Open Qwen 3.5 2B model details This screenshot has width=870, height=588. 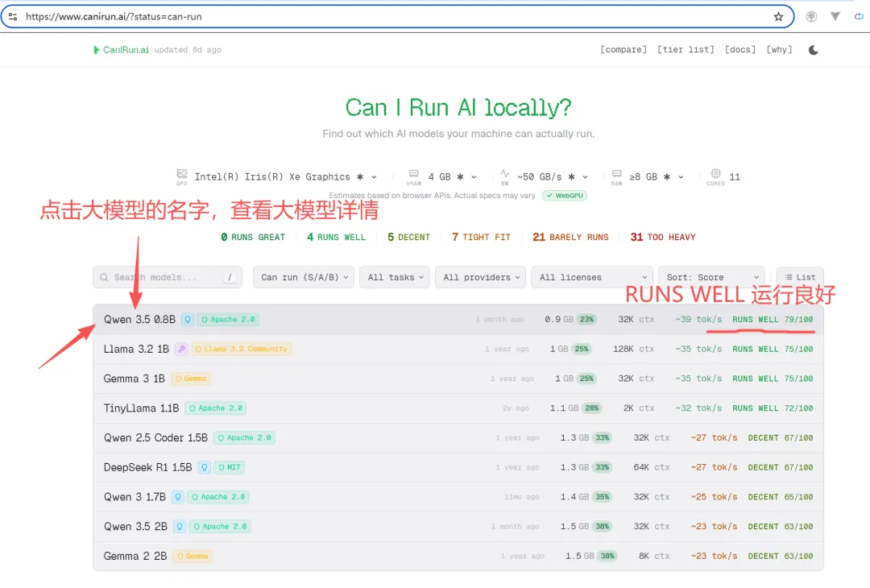click(x=135, y=527)
